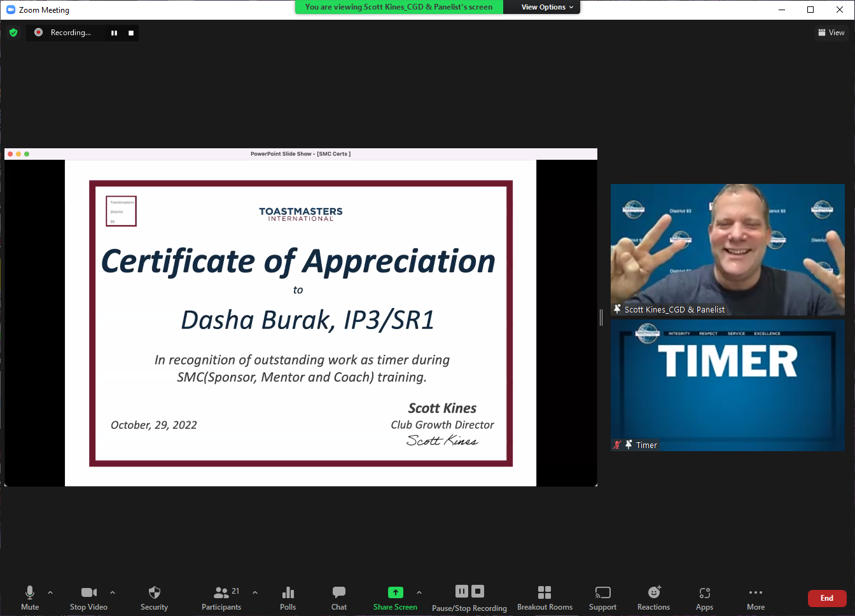
Task: Stop recording in the bottom toolbar
Action: pos(478,591)
